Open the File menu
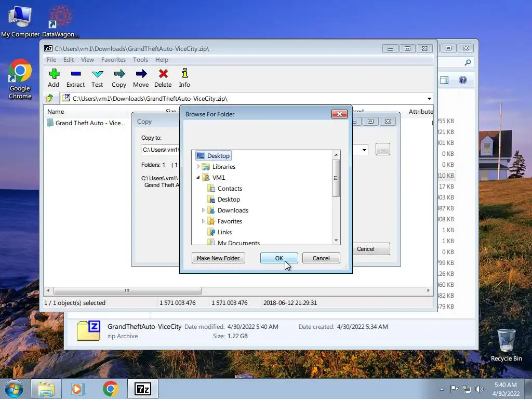The width and height of the screenshot is (532, 399). point(51,60)
